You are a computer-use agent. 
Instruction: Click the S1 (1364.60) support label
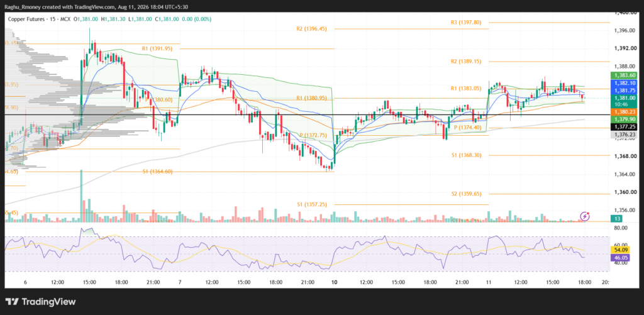(158, 172)
